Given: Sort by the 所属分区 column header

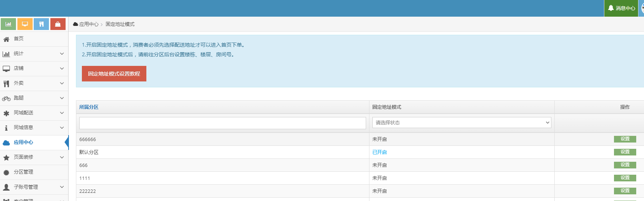Looking at the screenshot, I should (89, 107).
